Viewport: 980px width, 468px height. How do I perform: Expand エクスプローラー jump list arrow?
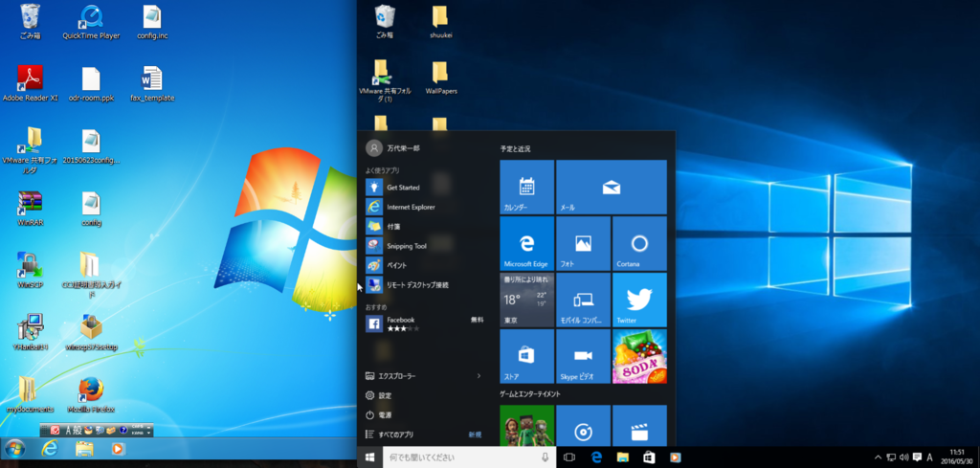[x=479, y=376]
